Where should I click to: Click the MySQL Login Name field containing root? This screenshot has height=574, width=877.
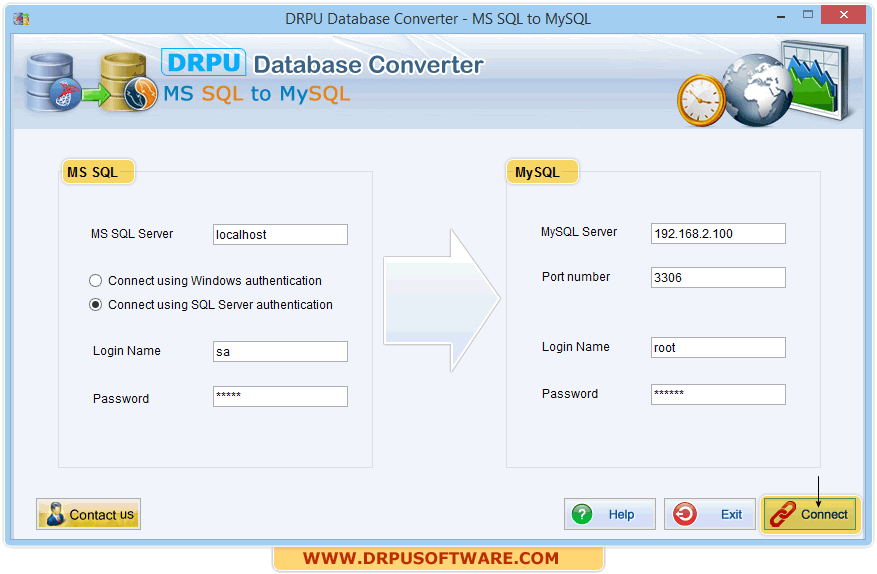pyautogui.click(x=718, y=347)
